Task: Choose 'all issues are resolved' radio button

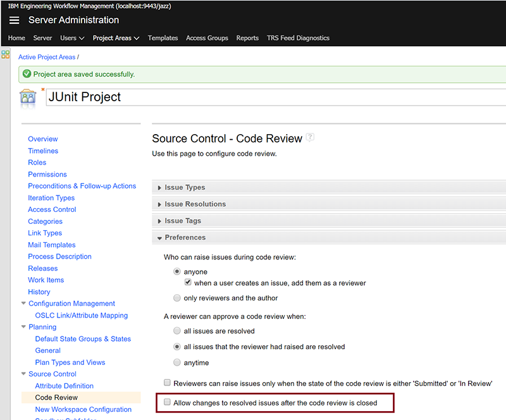Action: tap(176, 331)
